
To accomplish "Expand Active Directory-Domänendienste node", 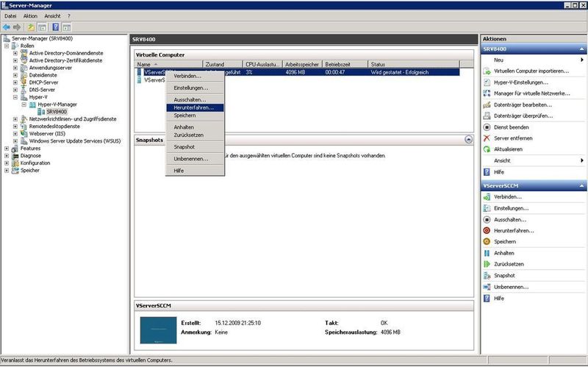I will (15, 53).
